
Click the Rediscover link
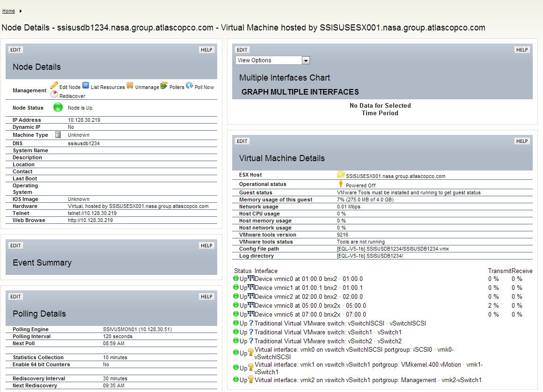73,96
